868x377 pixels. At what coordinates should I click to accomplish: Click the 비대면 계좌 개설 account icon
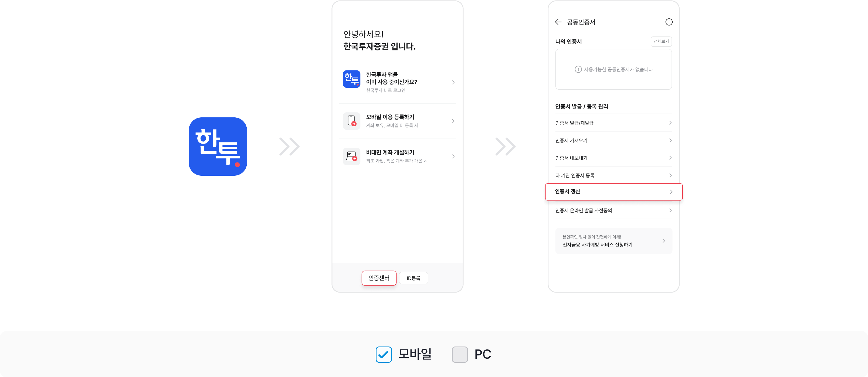(351, 156)
